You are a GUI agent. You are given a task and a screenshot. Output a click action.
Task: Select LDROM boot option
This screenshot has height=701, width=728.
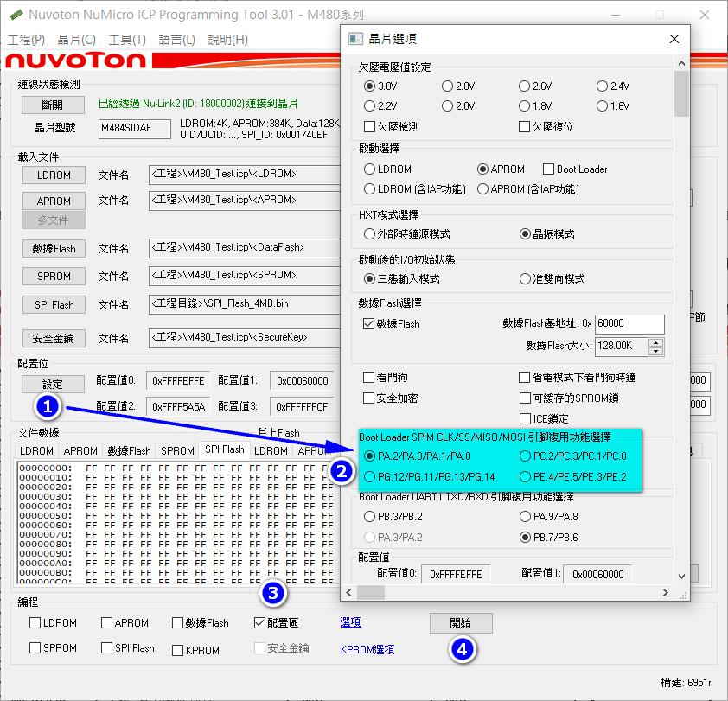pos(370,169)
